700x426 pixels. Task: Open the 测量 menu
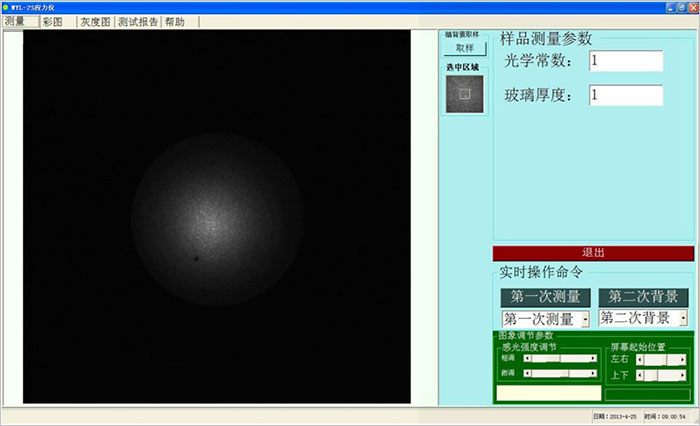tap(15, 21)
